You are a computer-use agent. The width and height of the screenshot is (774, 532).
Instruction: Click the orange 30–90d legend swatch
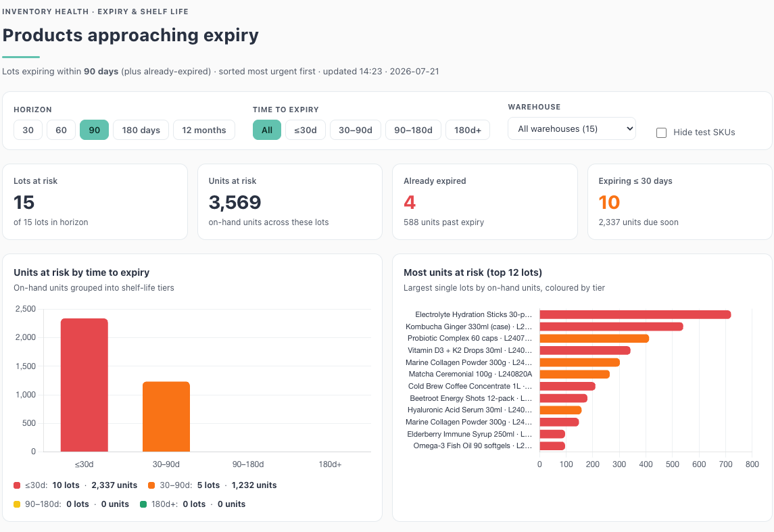coord(151,485)
